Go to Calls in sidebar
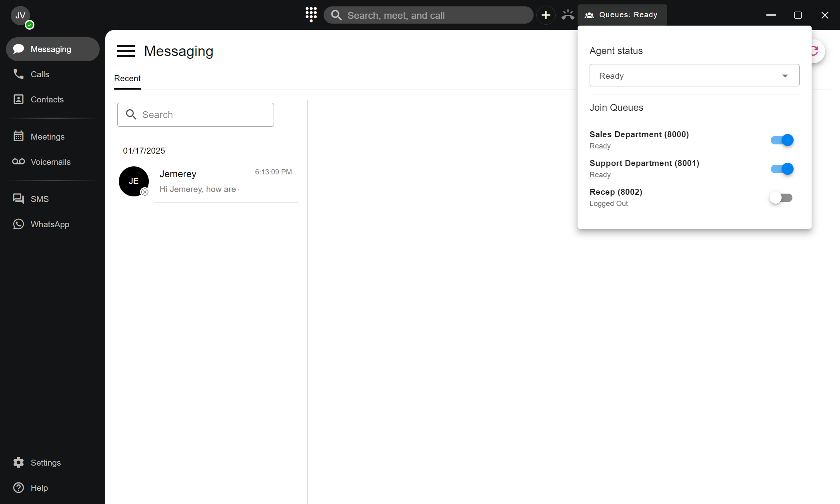 40,74
